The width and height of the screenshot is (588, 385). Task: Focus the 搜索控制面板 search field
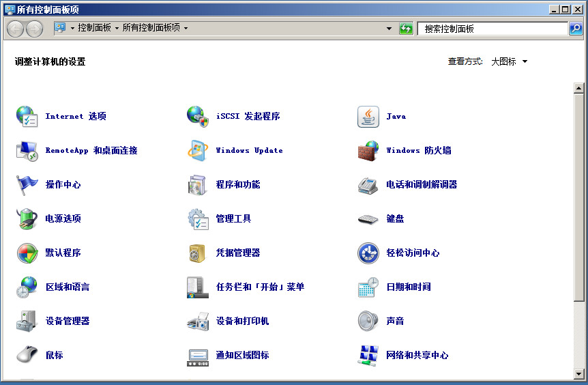[x=493, y=29]
